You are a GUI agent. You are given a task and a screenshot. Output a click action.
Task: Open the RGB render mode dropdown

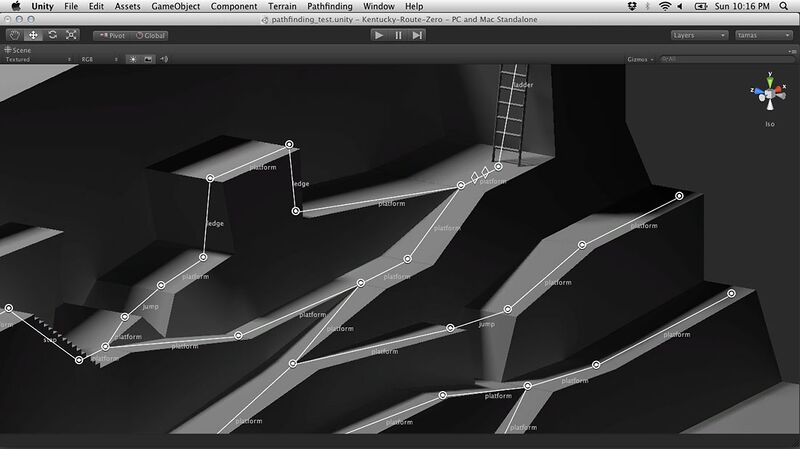point(99,59)
